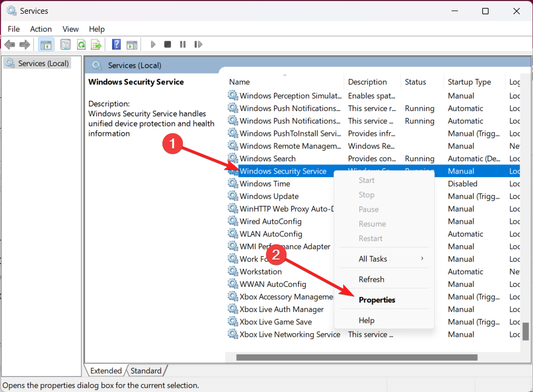Toggle Show/Hide Action Pane toolbar icon

pyautogui.click(x=132, y=44)
